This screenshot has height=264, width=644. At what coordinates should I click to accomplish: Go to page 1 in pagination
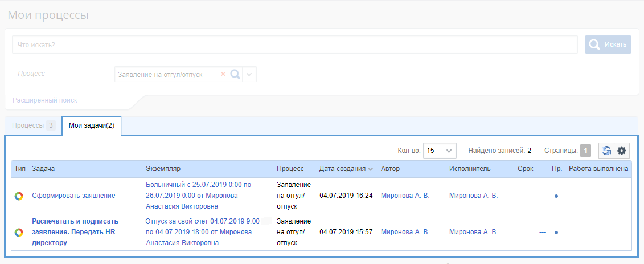tap(585, 151)
